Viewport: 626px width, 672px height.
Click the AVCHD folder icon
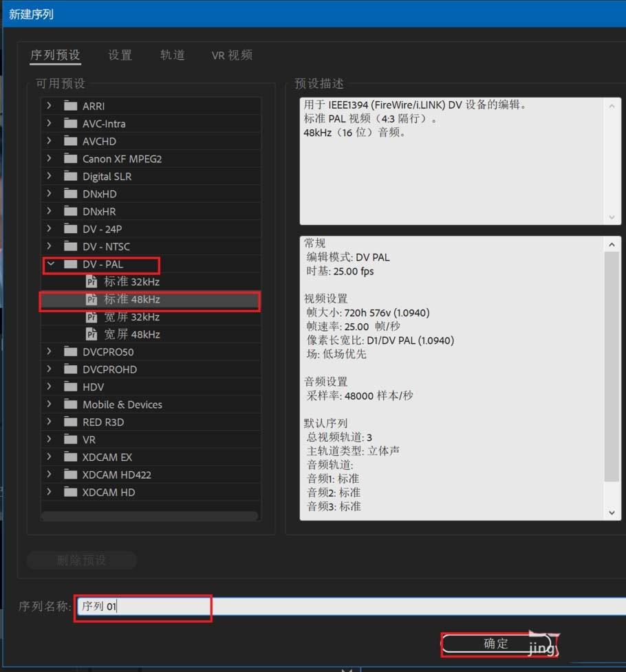(x=71, y=141)
